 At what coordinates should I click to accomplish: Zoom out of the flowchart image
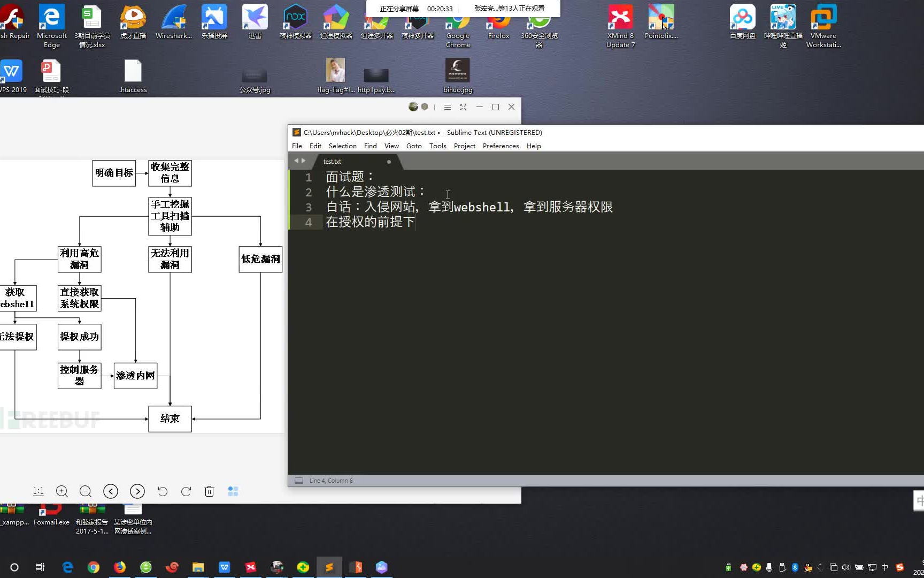point(85,491)
